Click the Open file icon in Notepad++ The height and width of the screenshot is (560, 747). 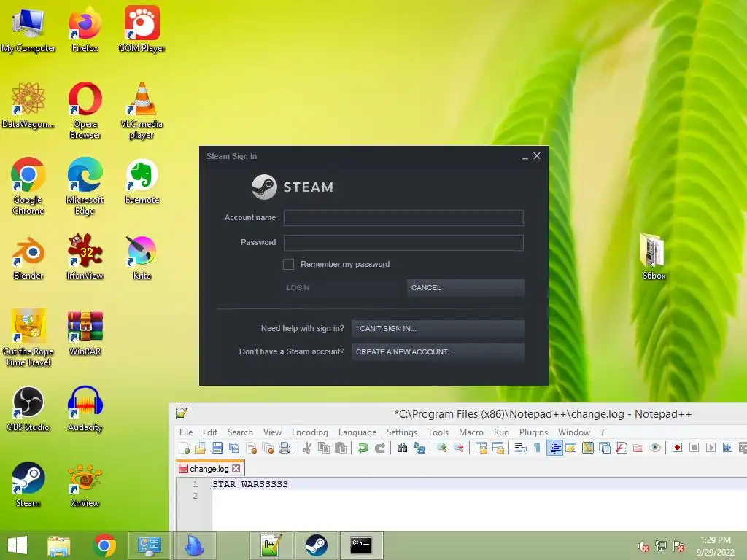[x=201, y=448]
